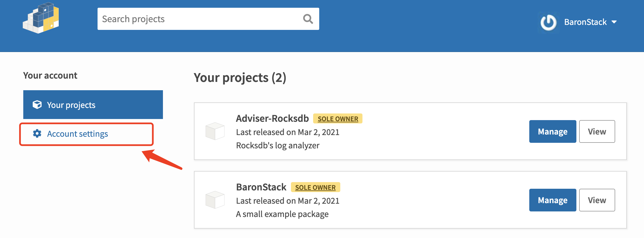Click the BaronStack project title
The width and height of the screenshot is (644, 238).
[261, 187]
